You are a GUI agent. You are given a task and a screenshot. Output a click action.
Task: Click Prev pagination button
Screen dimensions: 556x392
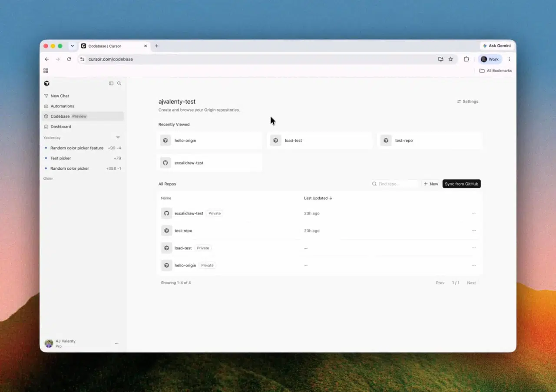440,283
